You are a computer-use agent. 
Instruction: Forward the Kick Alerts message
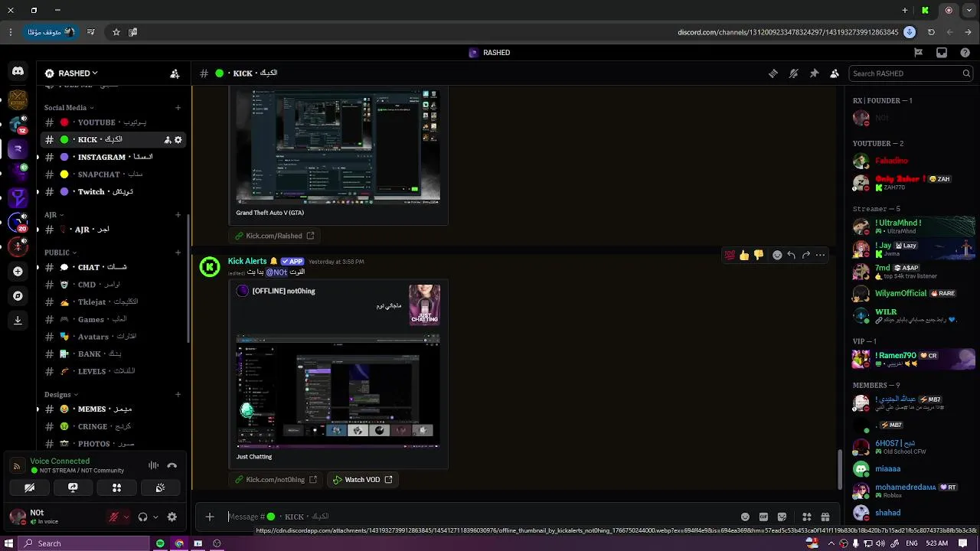point(806,255)
